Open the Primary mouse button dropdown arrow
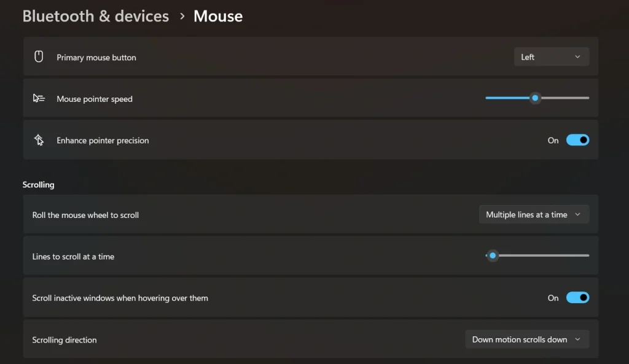The image size is (629, 364). [578, 56]
